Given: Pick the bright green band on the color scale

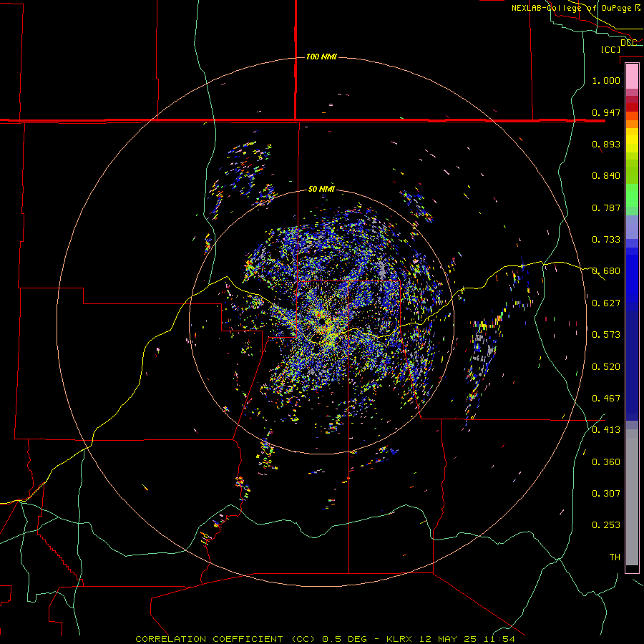Looking at the screenshot, I should pyautogui.click(x=632, y=195).
